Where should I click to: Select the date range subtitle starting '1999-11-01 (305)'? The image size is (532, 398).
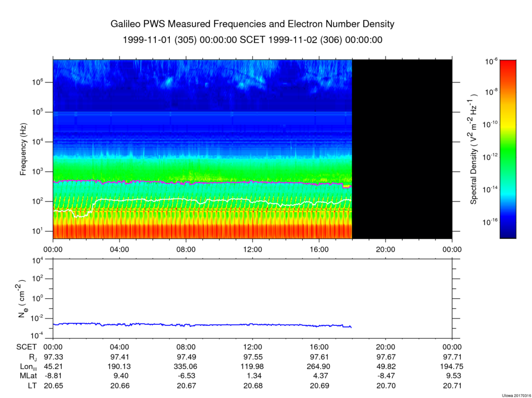(252, 40)
